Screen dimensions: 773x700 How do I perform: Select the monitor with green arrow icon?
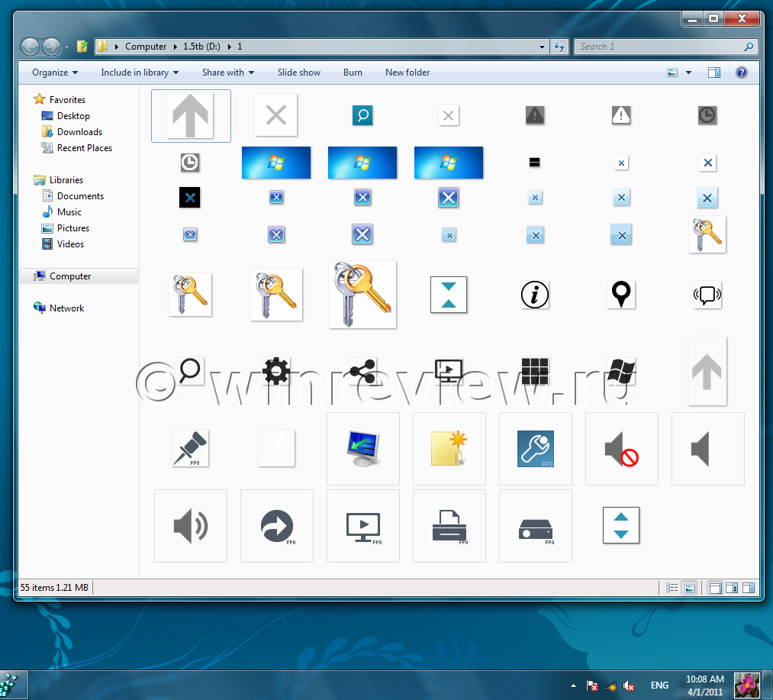(x=363, y=449)
